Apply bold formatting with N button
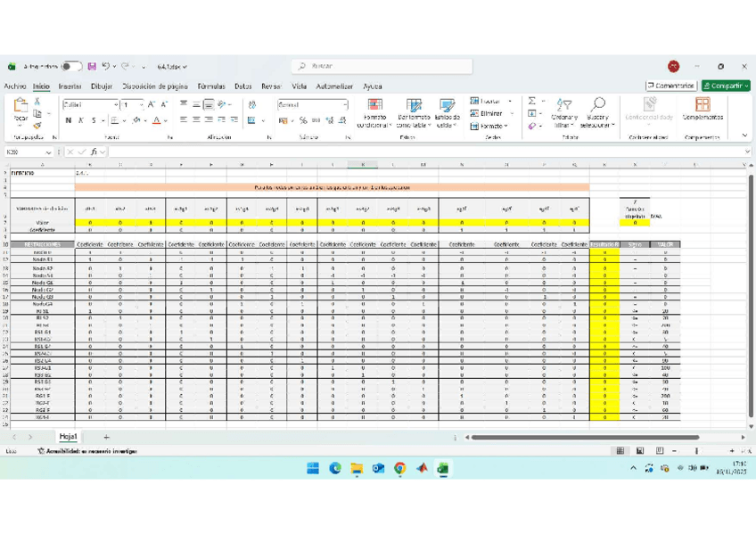 [x=68, y=120]
